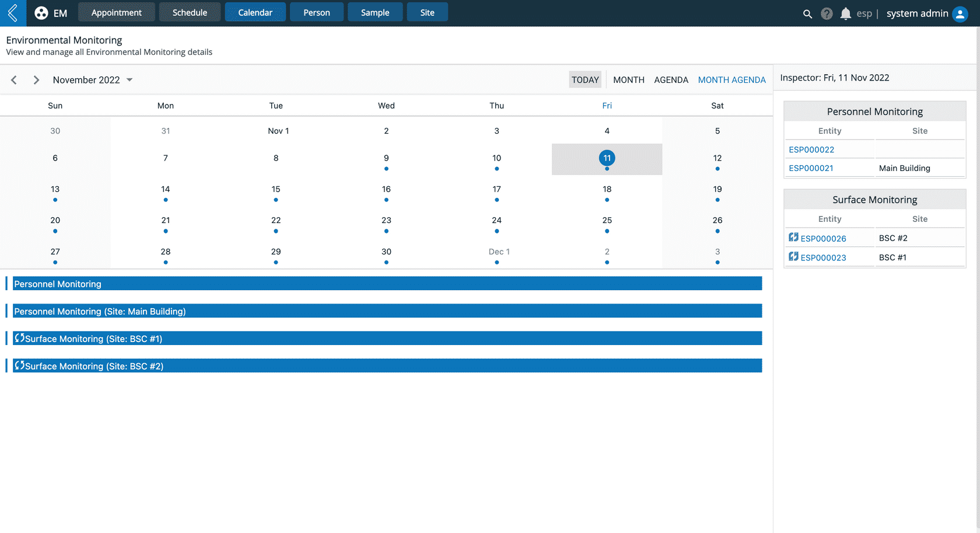
Task: Open entity link ESP000026
Action: tap(823, 238)
